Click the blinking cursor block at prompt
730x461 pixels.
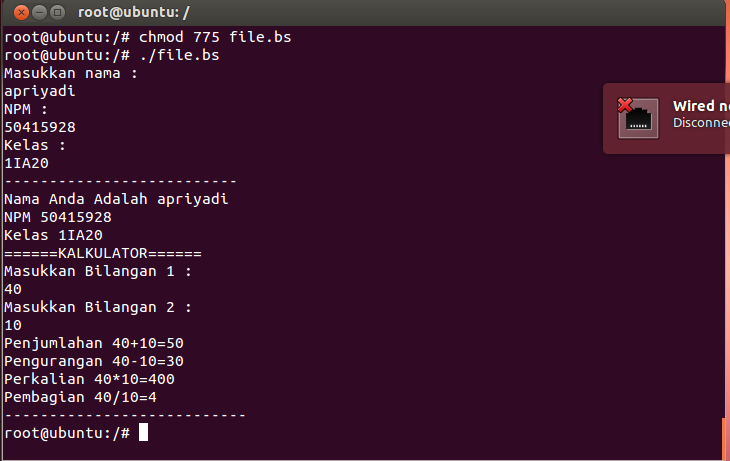[143, 432]
